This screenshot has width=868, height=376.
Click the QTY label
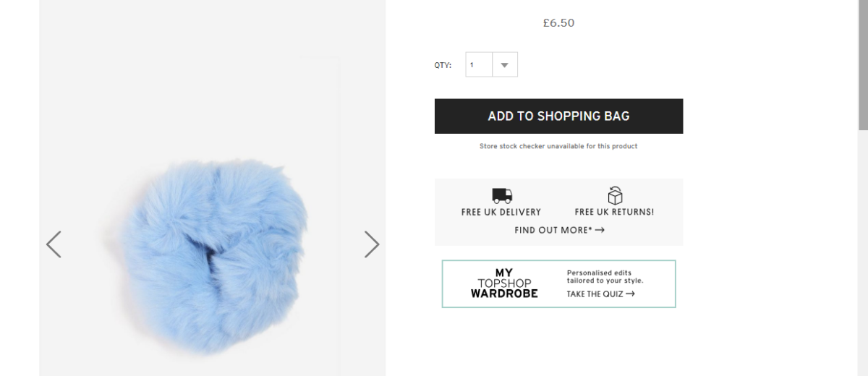pyautogui.click(x=443, y=66)
